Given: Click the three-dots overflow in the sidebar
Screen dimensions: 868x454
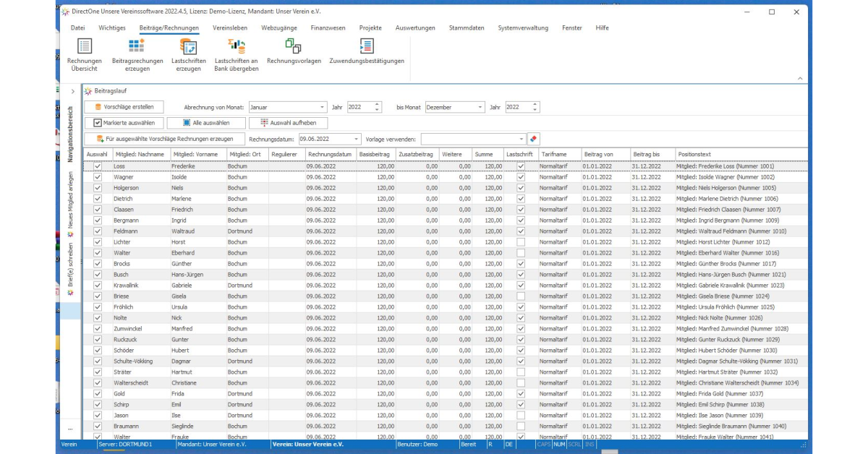Looking at the screenshot, I should coord(70,429).
